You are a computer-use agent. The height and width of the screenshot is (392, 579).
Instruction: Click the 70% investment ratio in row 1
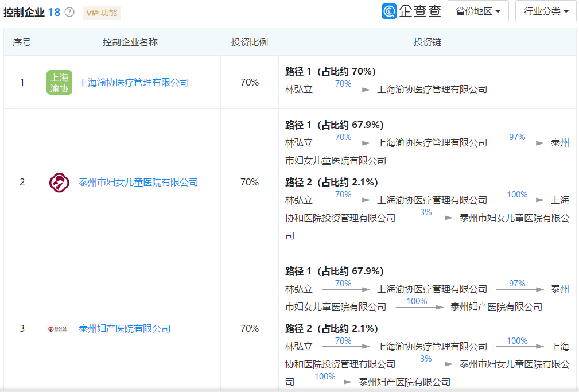[249, 83]
